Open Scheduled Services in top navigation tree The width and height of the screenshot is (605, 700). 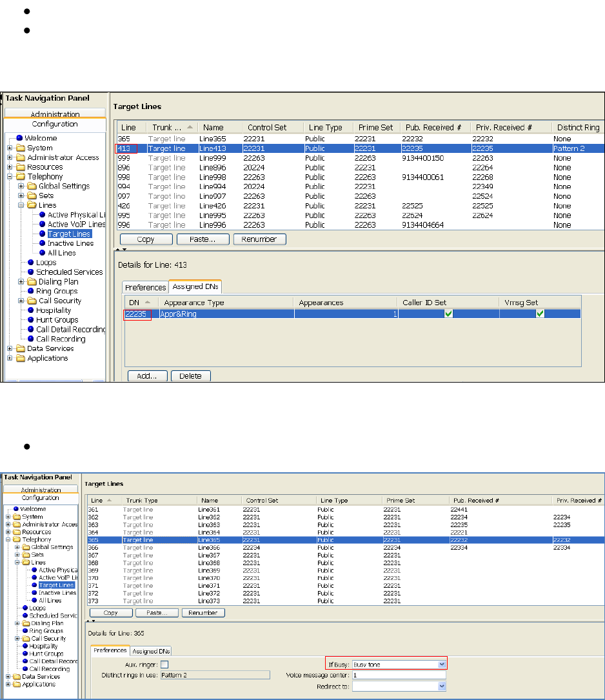[x=69, y=272]
